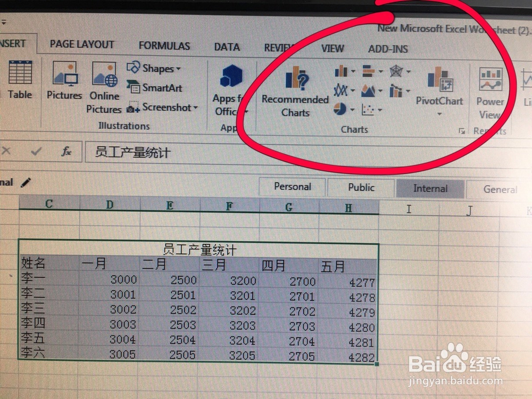This screenshot has height=399, width=532.
Task: Select the cell containing 2701
Action: tap(288, 296)
